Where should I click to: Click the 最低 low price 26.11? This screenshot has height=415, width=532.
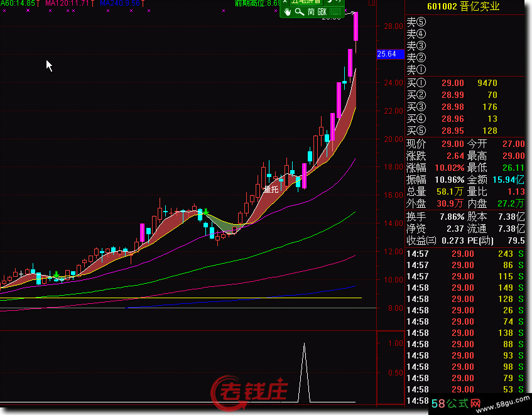[x=513, y=168]
